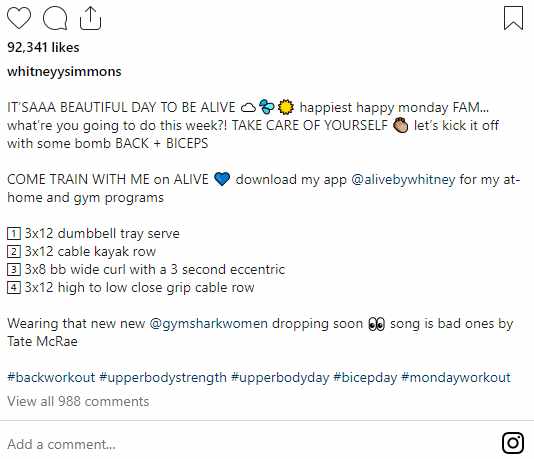Visit the @alivebywhitney mention
The height and width of the screenshot is (459, 534).
coord(403,179)
